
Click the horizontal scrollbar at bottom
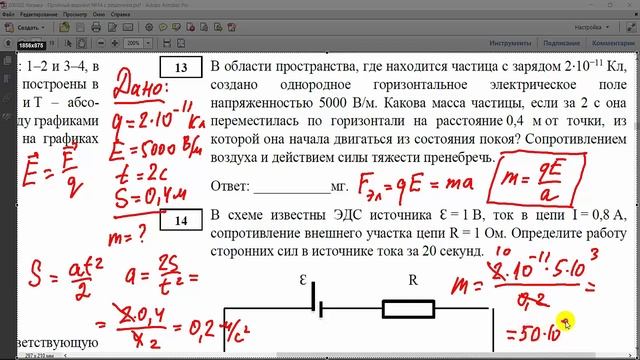(x=435, y=356)
